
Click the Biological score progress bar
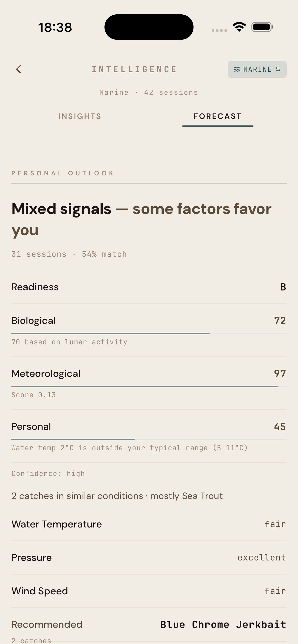(149, 334)
